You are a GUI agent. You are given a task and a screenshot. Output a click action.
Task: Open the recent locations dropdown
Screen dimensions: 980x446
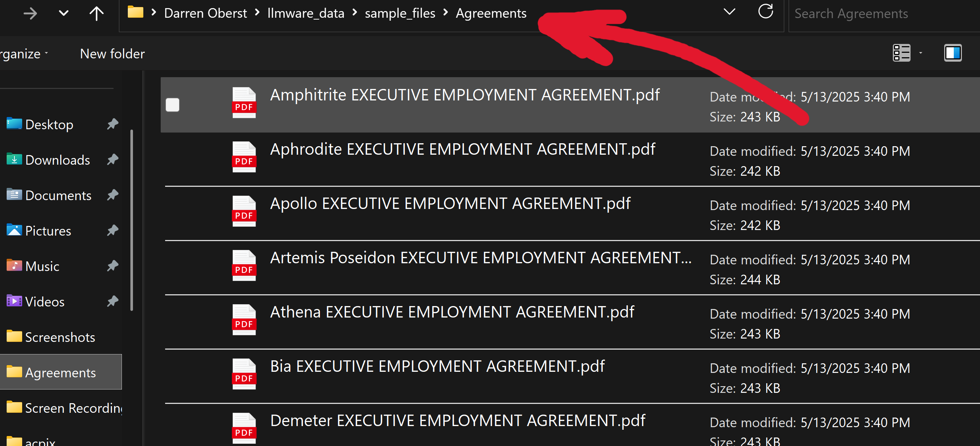coord(64,14)
